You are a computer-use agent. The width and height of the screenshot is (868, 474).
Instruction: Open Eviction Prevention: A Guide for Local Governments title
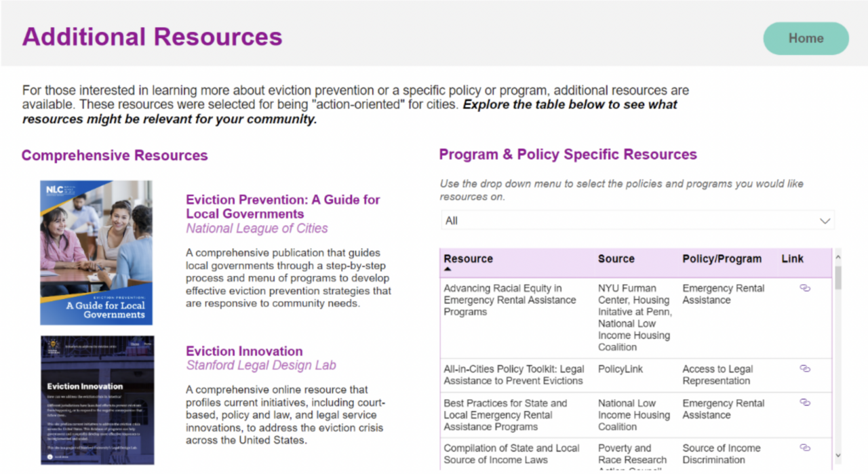(283, 207)
